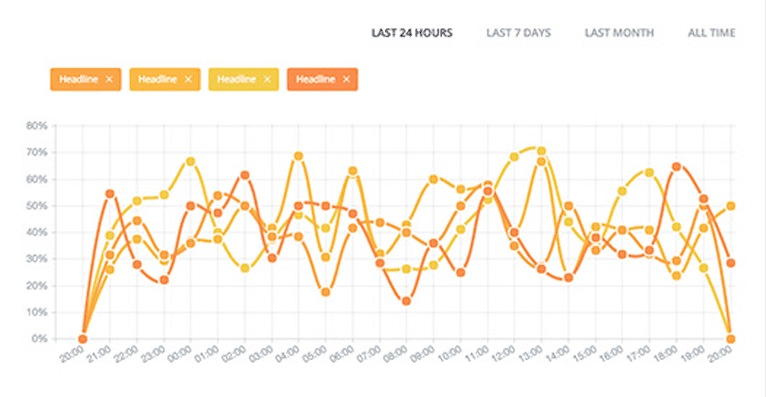Select the dark-orange peak point at 18:00
The image size is (766, 397).
[677, 167]
